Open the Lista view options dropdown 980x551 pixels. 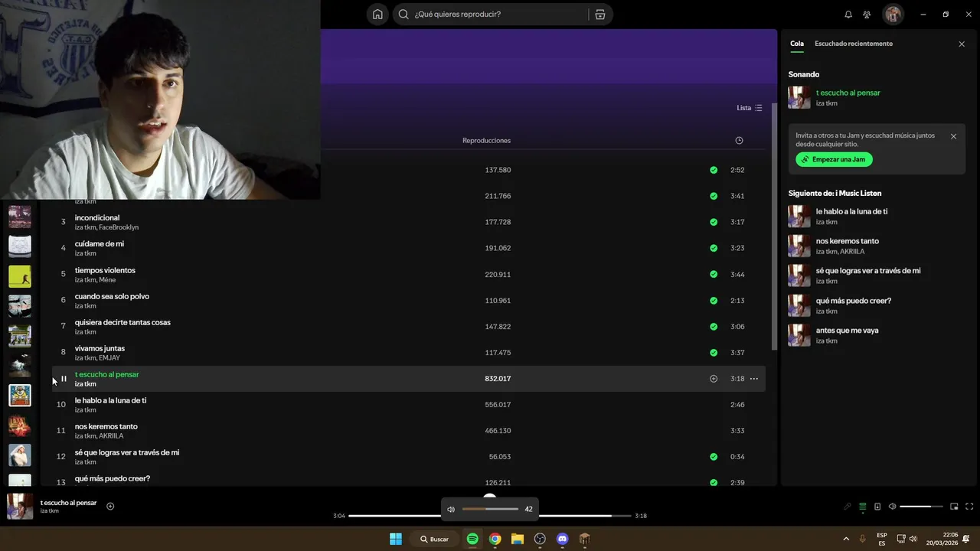click(750, 108)
